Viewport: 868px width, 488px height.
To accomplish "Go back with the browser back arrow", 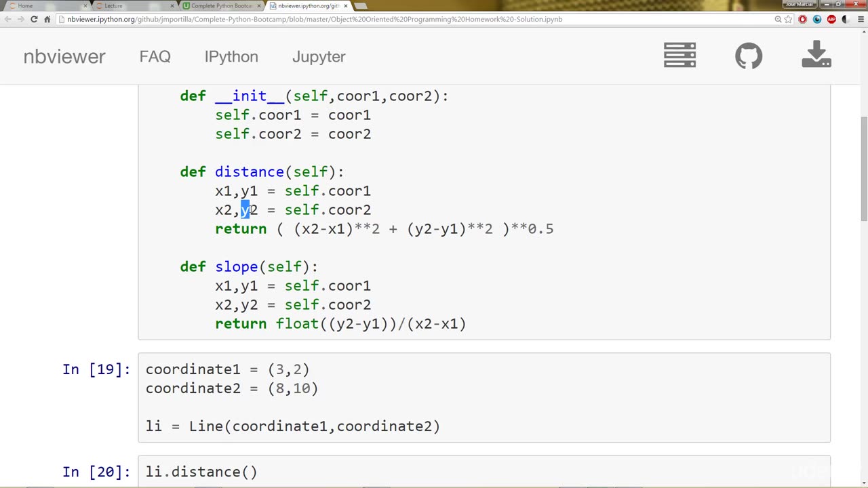I will point(8,19).
